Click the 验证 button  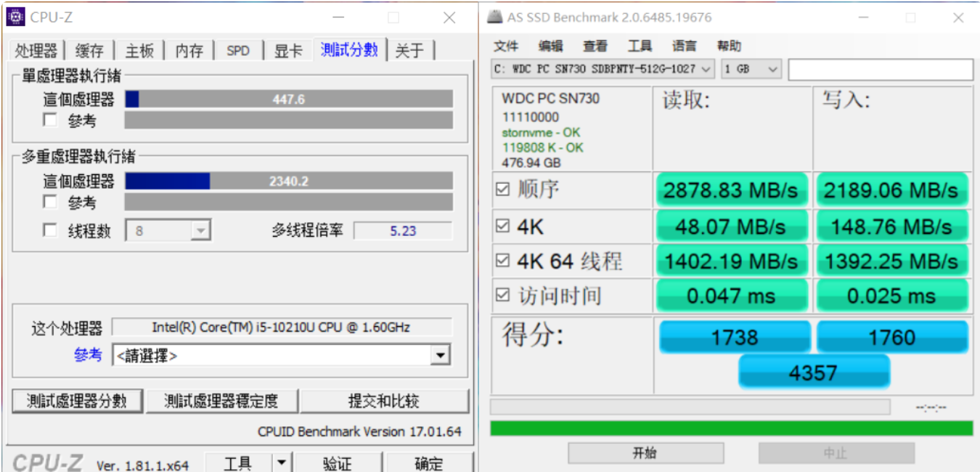(x=338, y=463)
